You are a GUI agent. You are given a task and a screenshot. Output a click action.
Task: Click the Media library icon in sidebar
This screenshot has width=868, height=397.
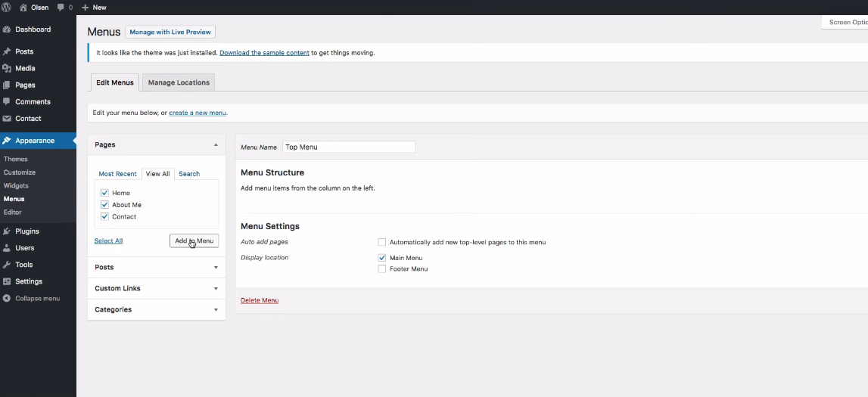click(x=7, y=68)
